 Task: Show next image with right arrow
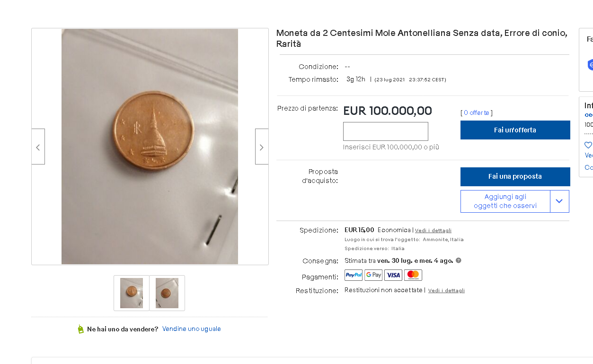point(262,147)
